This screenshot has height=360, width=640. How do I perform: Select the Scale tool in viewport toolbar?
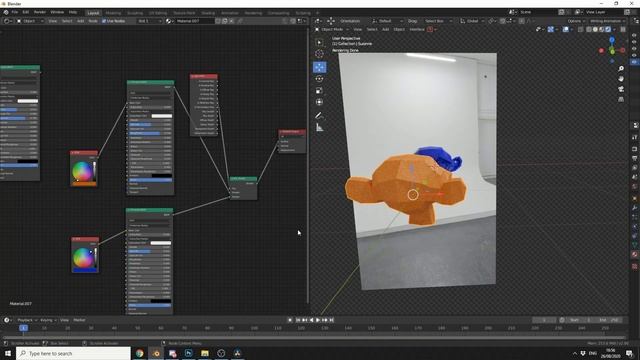coord(319,90)
